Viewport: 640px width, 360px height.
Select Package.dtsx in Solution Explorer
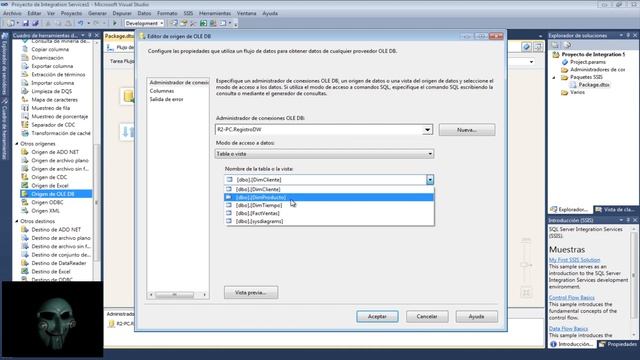[593, 85]
